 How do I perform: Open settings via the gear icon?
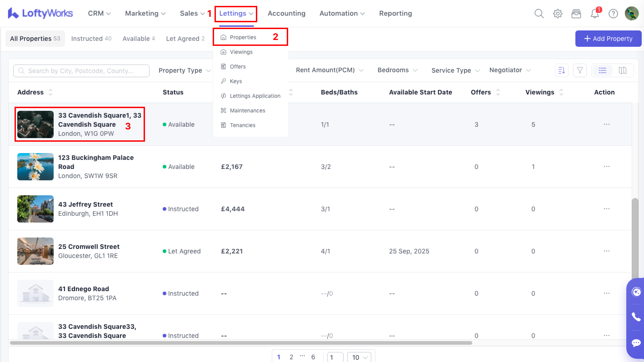point(557,13)
